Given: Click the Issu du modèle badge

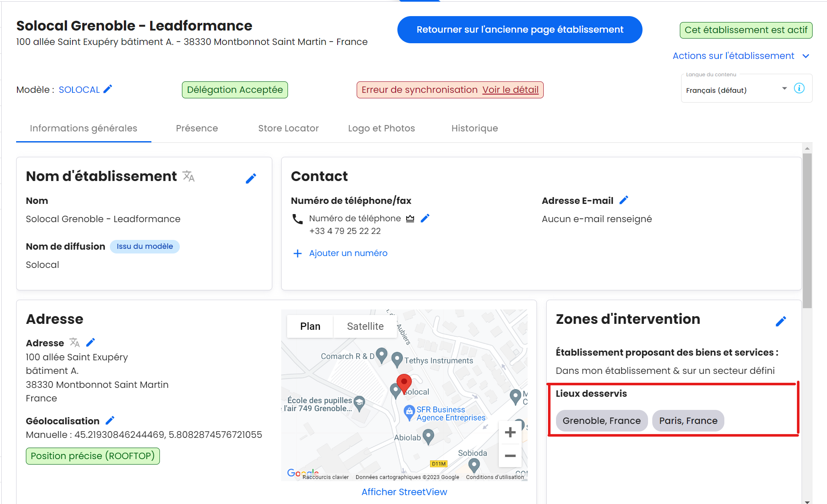Looking at the screenshot, I should [x=145, y=247].
